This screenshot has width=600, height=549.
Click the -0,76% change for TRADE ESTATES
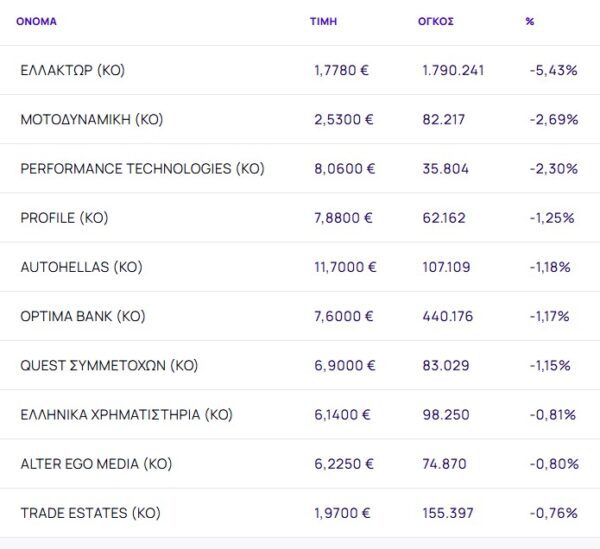tap(553, 513)
